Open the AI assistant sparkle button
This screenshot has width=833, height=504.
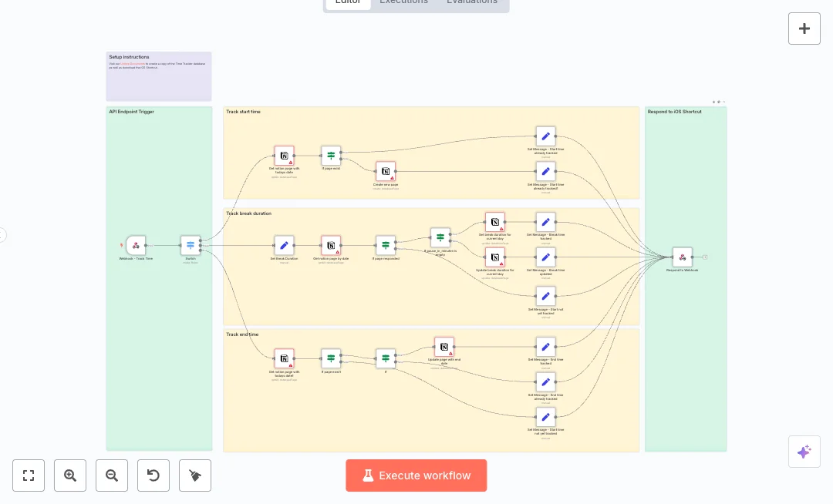click(804, 452)
